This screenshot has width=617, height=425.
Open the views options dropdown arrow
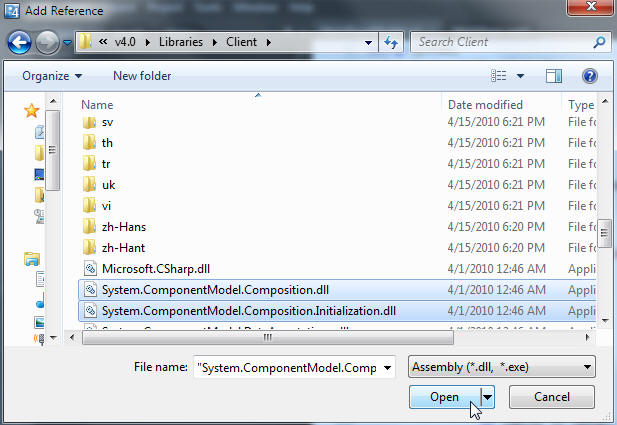tap(520, 76)
